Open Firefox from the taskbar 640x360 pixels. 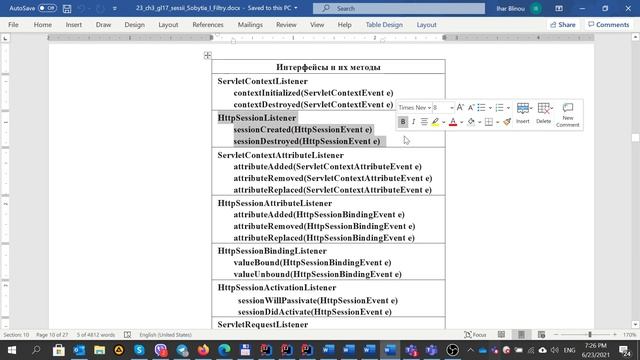[203, 350]
